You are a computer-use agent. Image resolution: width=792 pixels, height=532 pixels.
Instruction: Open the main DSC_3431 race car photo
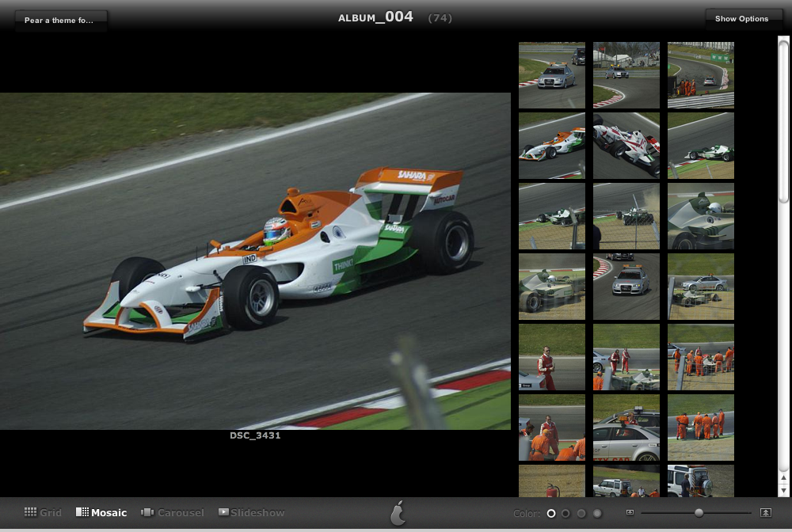(x=255, y=261)
